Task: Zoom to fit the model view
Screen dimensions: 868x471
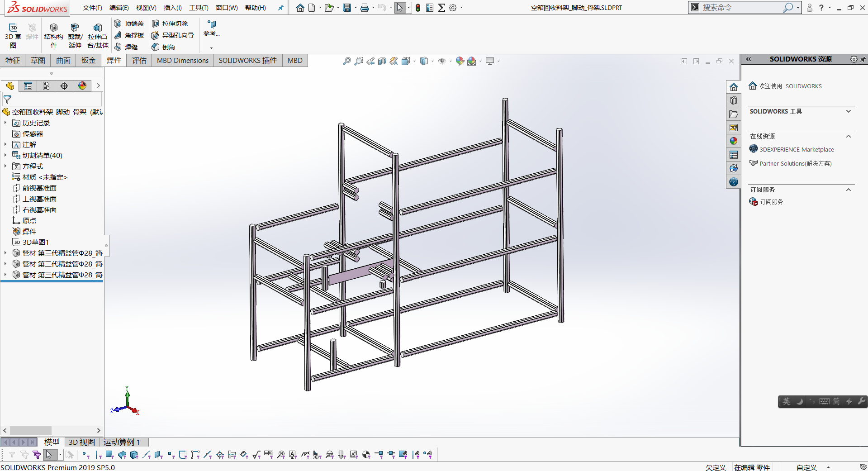Action: click(x=347, y=61)
